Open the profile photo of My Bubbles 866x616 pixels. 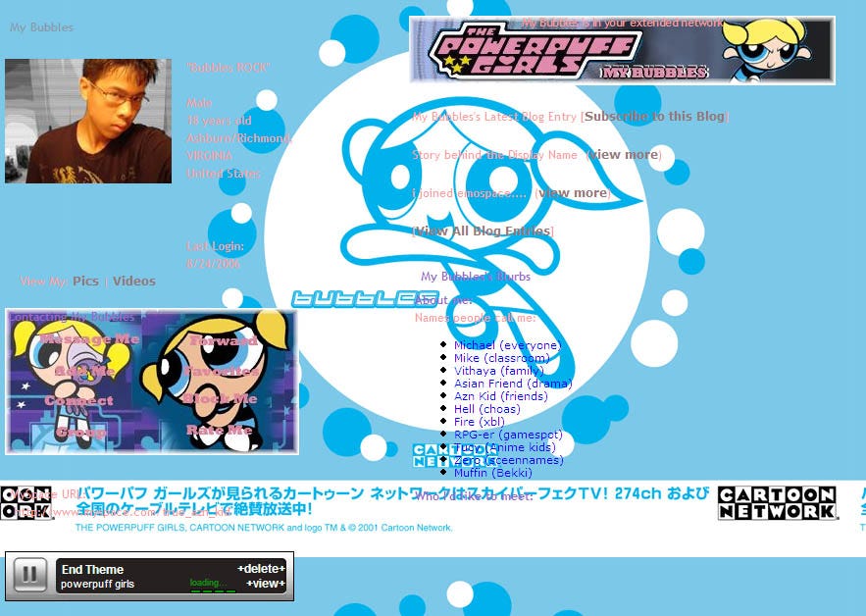click(88, 121)
